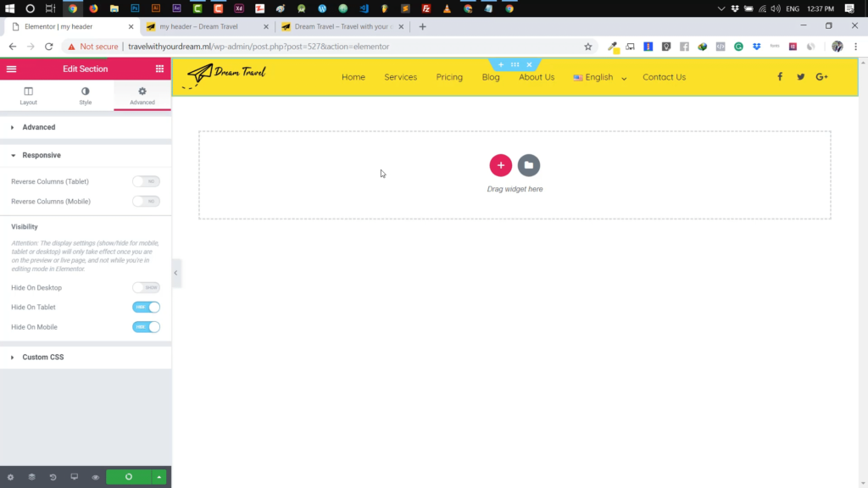Viewport: 868px width, 488px height.
Task: Switch to the 'Dream Travel – Travel with your' tab
Action: click(x=342, y=26)
